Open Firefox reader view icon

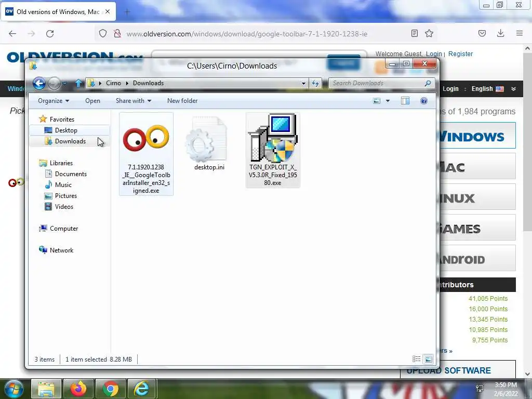point(414,33)
